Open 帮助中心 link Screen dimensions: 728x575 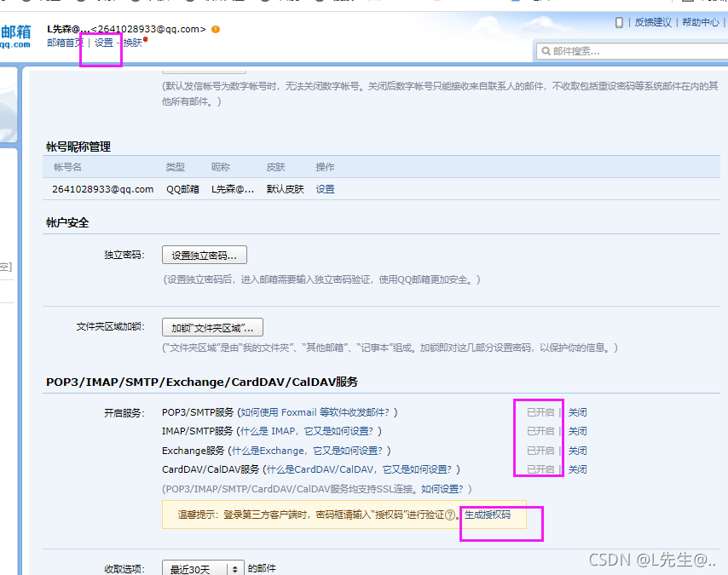coord(701,22)
